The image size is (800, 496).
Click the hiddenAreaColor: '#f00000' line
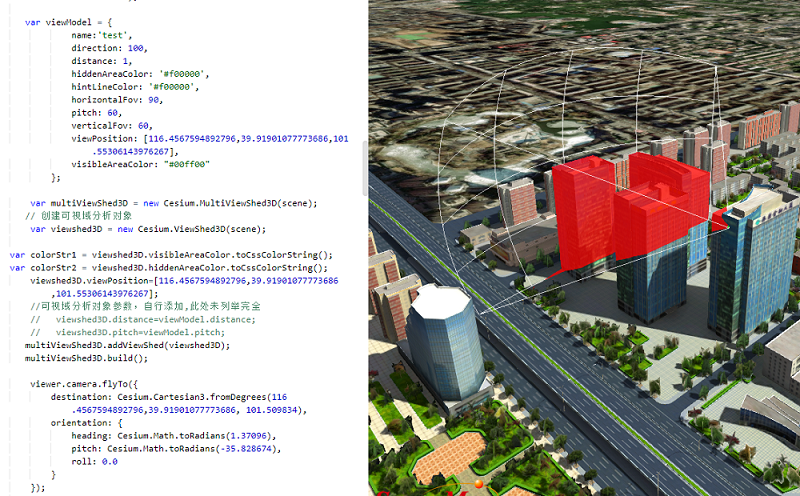tap(140, 74)
